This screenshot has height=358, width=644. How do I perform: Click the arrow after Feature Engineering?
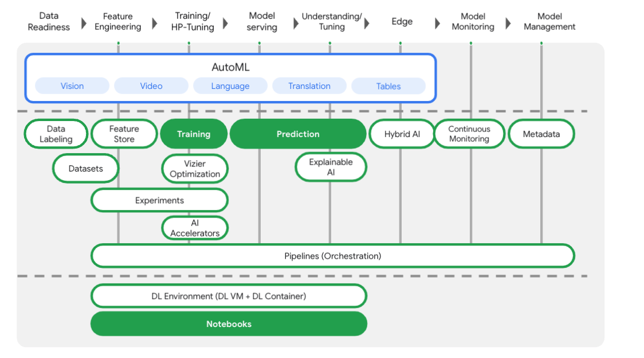(155, 24)
